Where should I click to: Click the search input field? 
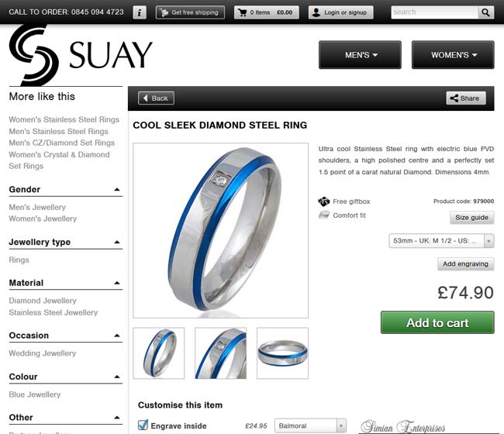[x=434, y=12]
